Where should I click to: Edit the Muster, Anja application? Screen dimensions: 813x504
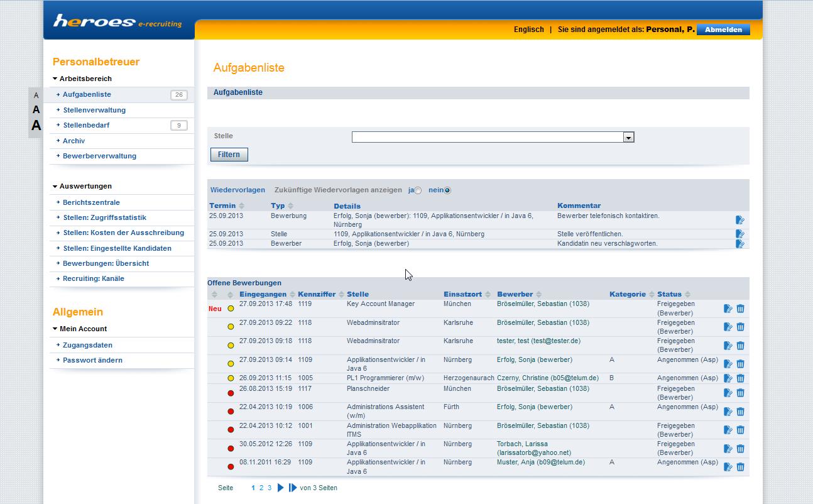pyautogui.click(x=728, y=467)
